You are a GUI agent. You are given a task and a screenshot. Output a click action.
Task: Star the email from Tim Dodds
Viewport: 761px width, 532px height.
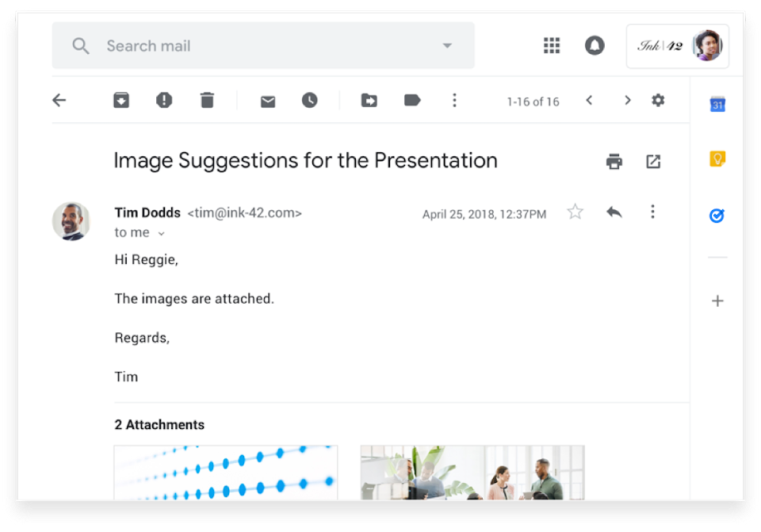point(575,212)
